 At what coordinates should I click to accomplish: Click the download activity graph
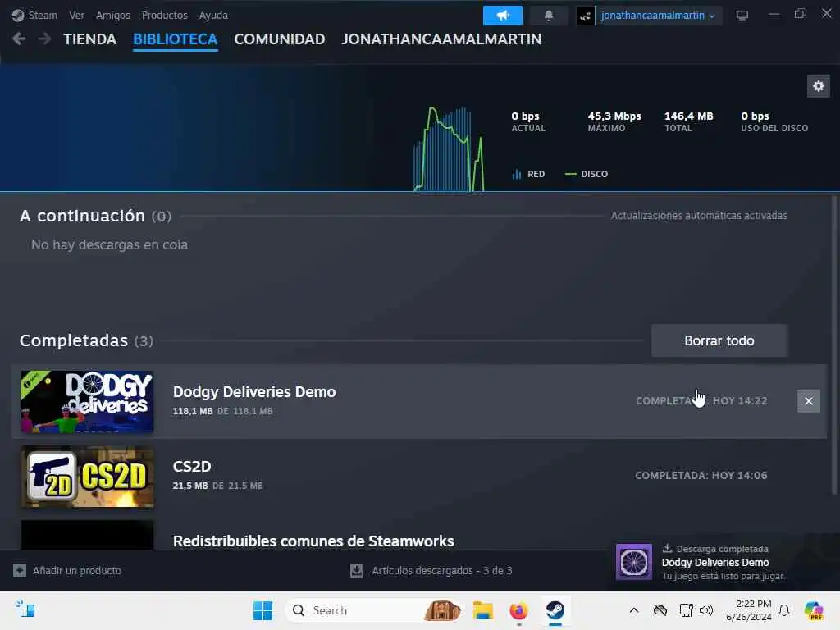(x=449, y=149)
